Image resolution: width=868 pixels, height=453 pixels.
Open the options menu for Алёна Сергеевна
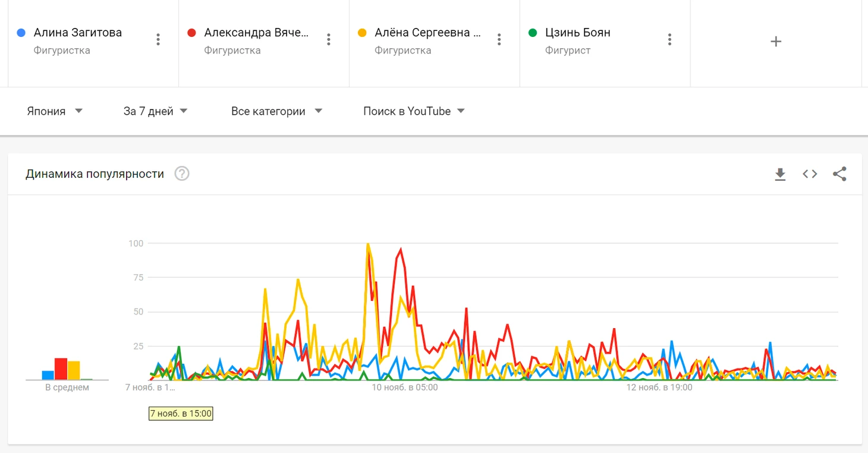[x=499, y=40]
